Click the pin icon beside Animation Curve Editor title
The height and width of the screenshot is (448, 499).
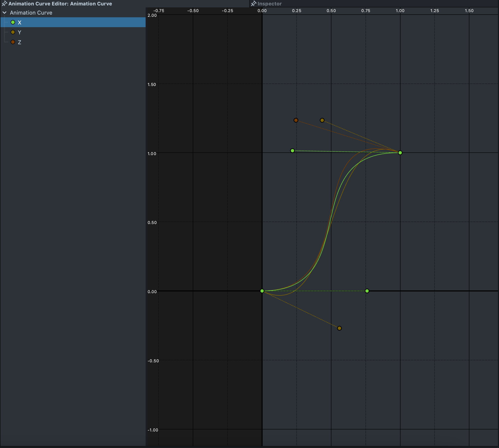tap(4, 4)
